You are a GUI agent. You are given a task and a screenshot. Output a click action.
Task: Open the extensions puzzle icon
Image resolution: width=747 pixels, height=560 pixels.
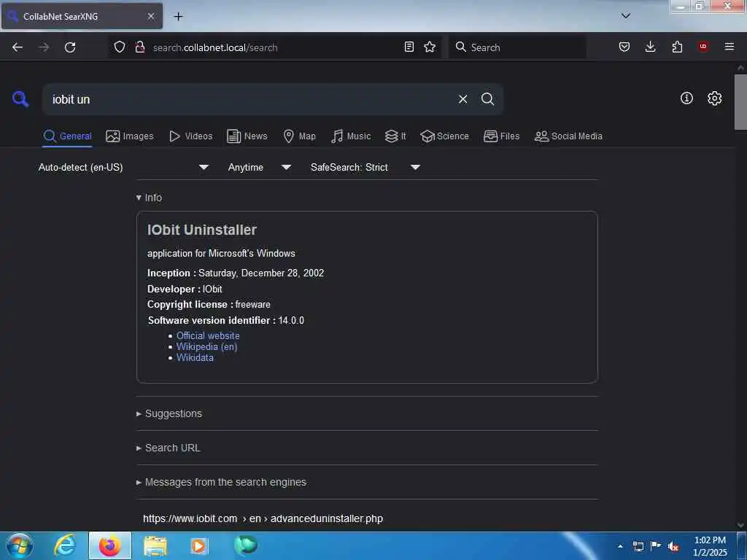(x=677, y=47)
